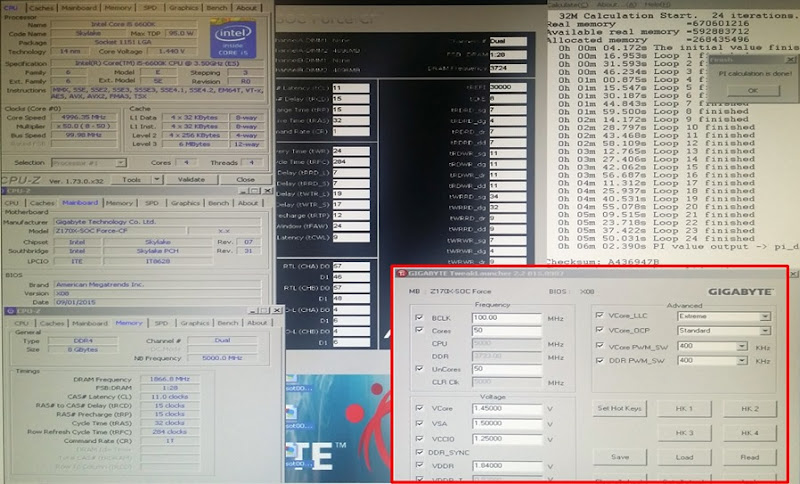Click the Cores ratio field in TweakLauncher

pyautogui.click(x=507, y=330)
